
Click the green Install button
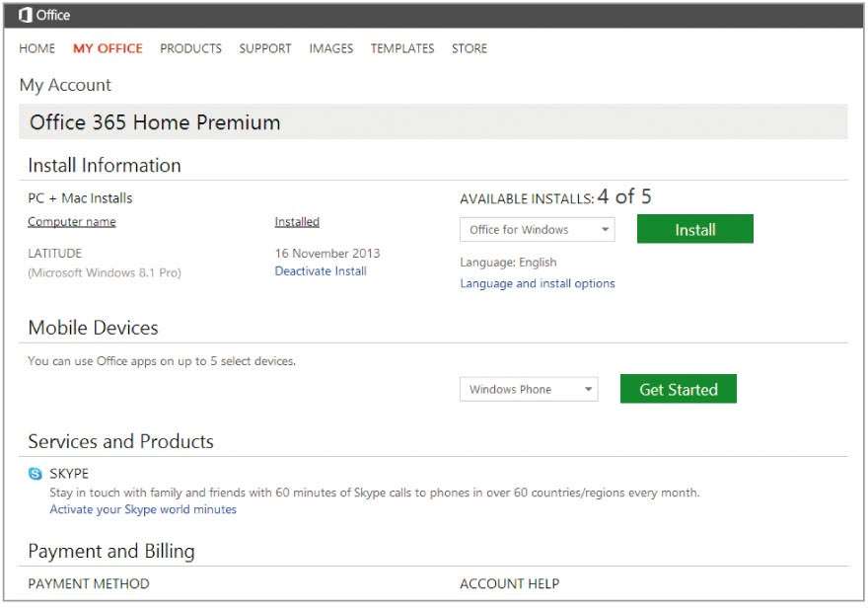[695, 229]
